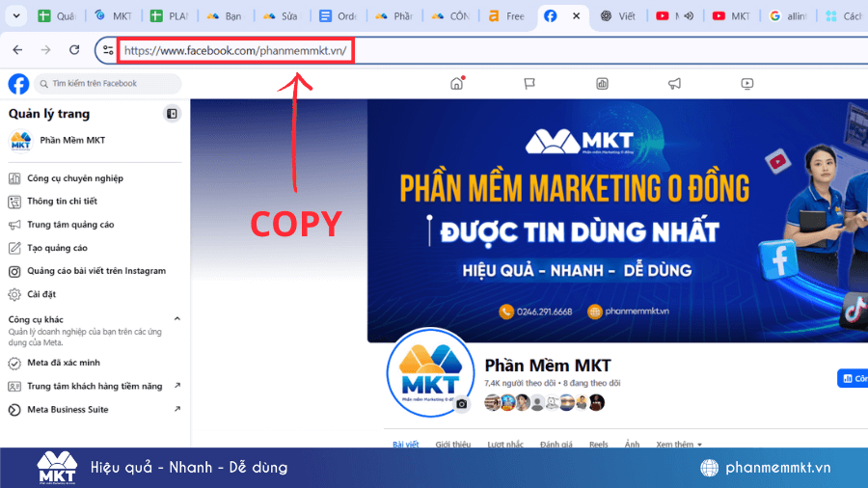This screenshot has height=488, width=868.
Task: Click the MKT profile picture
Action: [430, 372]
